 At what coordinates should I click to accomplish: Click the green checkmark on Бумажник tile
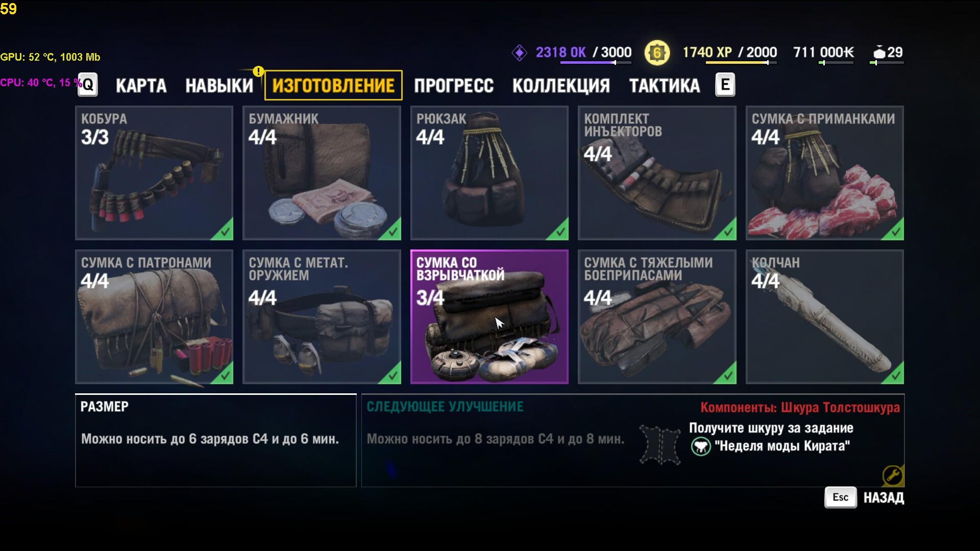[392, 231]
